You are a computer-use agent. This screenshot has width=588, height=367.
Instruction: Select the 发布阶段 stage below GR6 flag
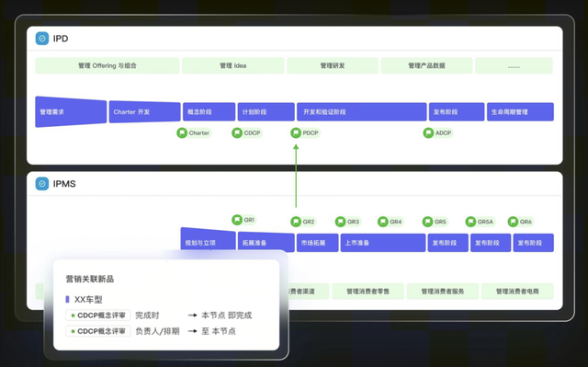tap(533, 243)
